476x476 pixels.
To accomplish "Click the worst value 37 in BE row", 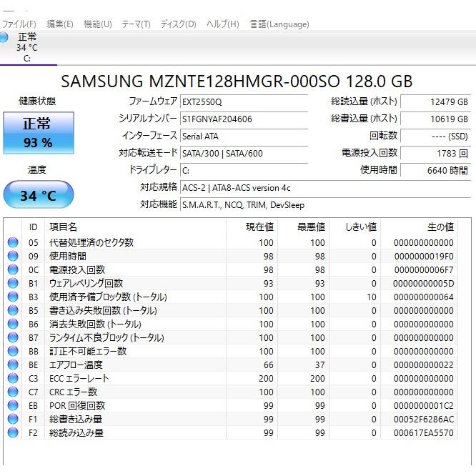I will point(320,365).
